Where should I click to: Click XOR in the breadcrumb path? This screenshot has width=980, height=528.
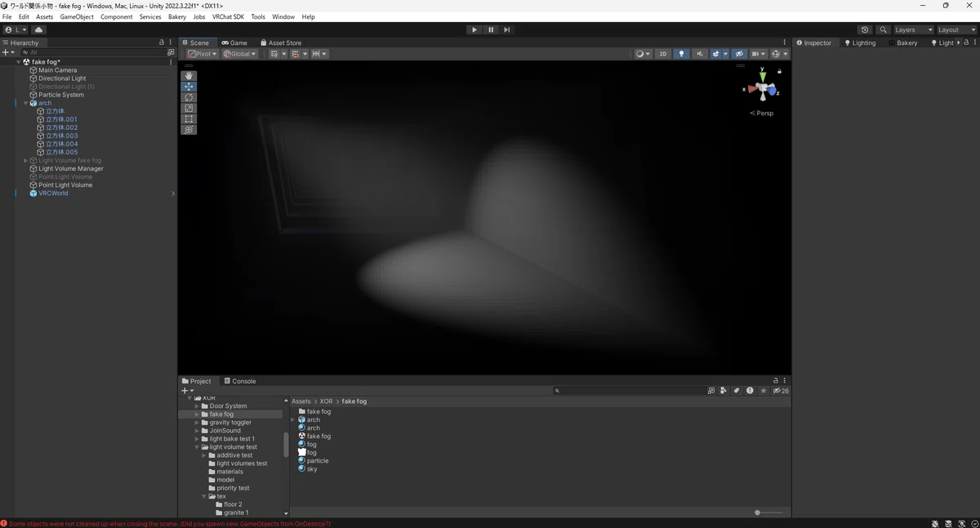click(326, 401)
